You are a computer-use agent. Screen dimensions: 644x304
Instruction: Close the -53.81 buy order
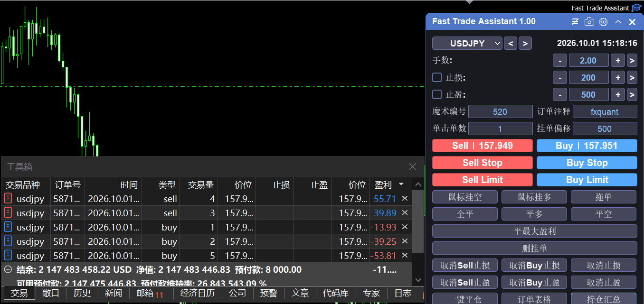tap(405, 256)
